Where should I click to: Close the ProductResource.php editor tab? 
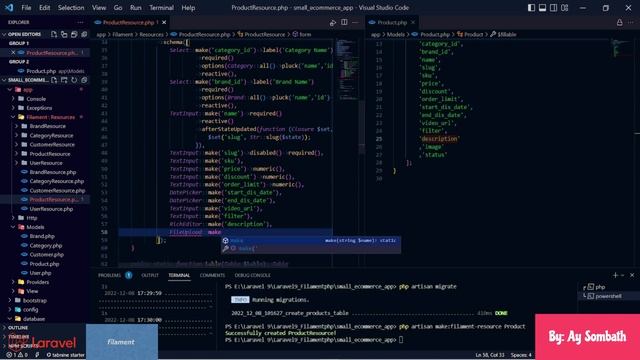click(x=164, y=22)
